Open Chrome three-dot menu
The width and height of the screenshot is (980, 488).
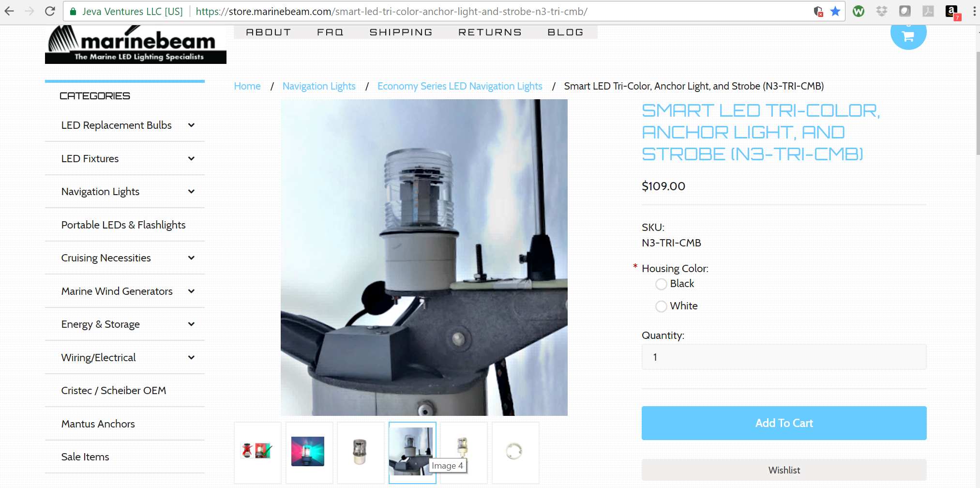coord(974,11)
